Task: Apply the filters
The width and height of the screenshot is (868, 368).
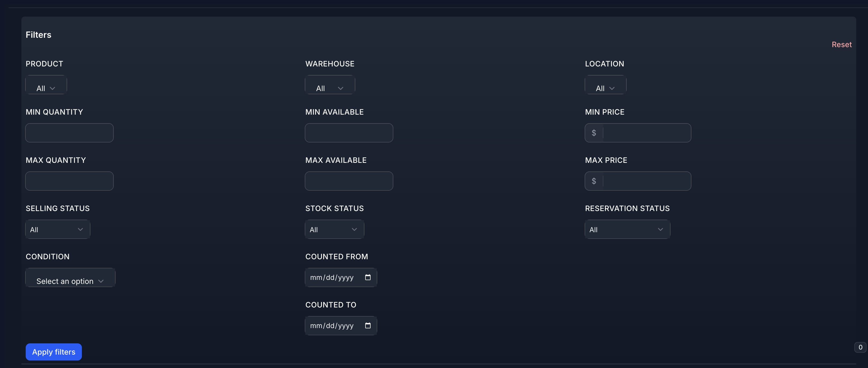Action: pos(54,352)
